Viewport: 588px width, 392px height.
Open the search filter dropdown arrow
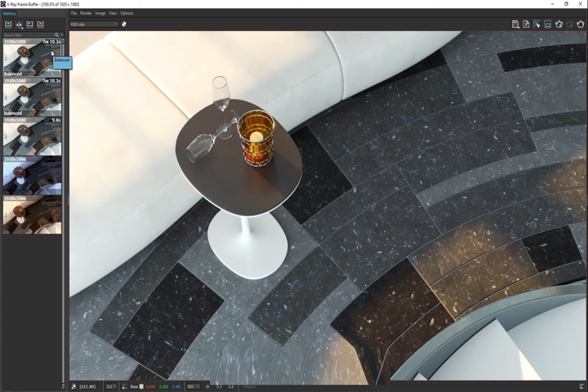(61, 35)
